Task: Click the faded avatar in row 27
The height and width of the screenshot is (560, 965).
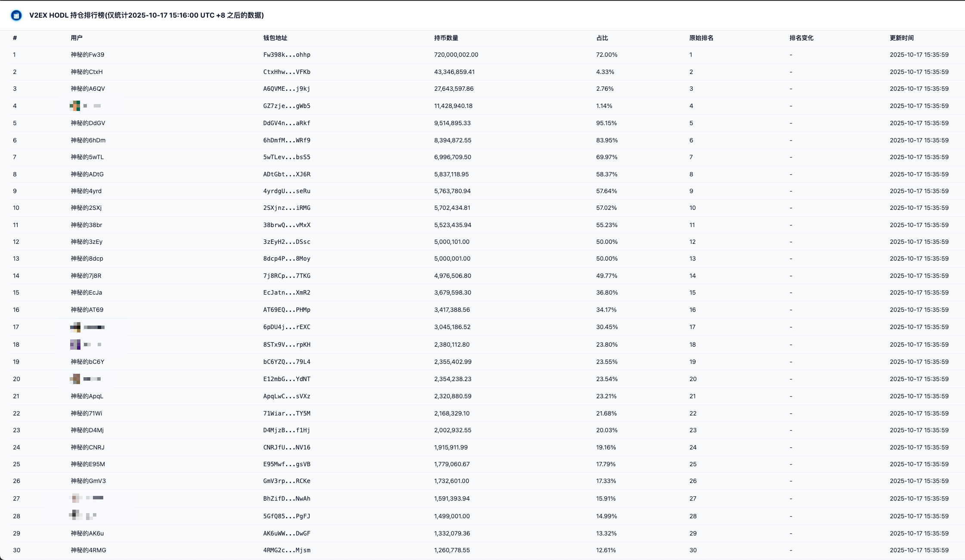Action: click(x=75, y=498)
